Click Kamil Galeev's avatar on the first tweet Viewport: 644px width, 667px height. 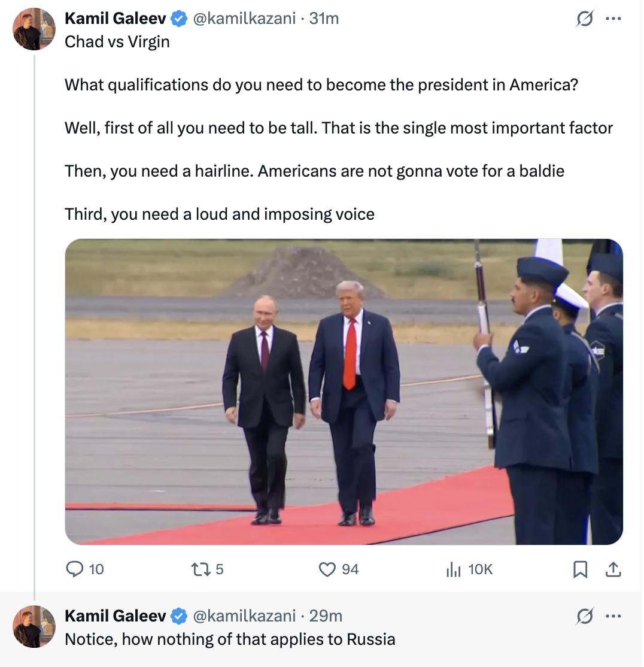pos(34,29)
